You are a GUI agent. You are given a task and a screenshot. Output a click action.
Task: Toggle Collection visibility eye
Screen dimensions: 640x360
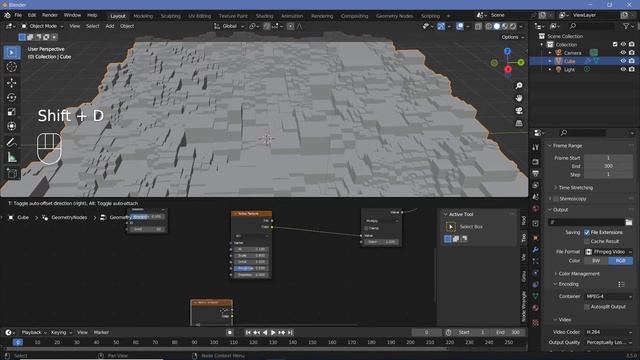coord(623,44)
